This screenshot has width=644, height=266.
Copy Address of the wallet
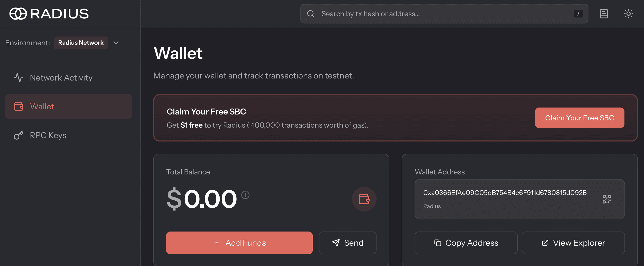pos(466,243)
